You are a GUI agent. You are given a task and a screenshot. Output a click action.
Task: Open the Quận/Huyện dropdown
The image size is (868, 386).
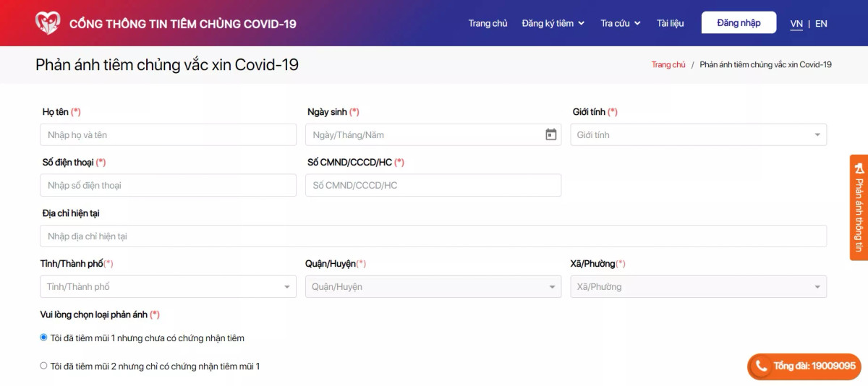(433, 287)
